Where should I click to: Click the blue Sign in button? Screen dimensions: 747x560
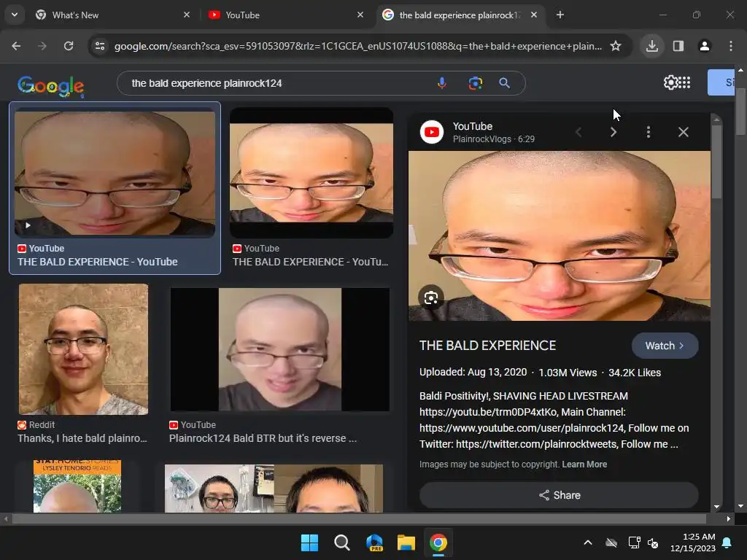point(721,82)
